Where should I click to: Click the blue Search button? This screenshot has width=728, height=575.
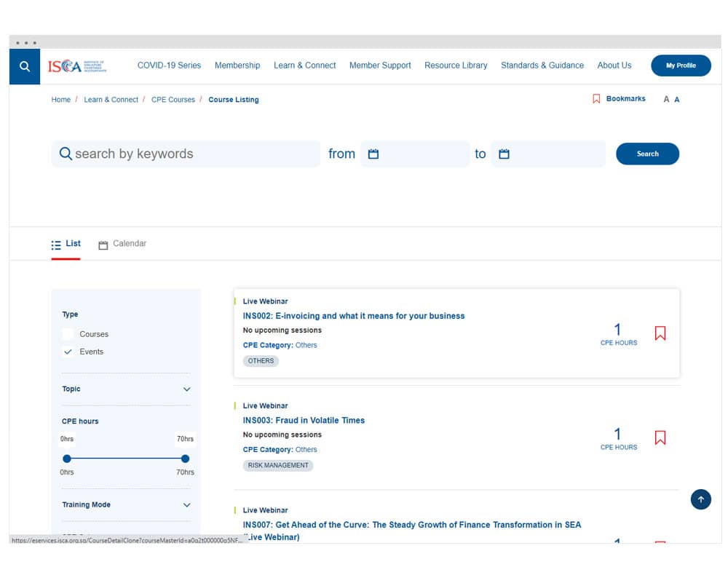(647, 154)
